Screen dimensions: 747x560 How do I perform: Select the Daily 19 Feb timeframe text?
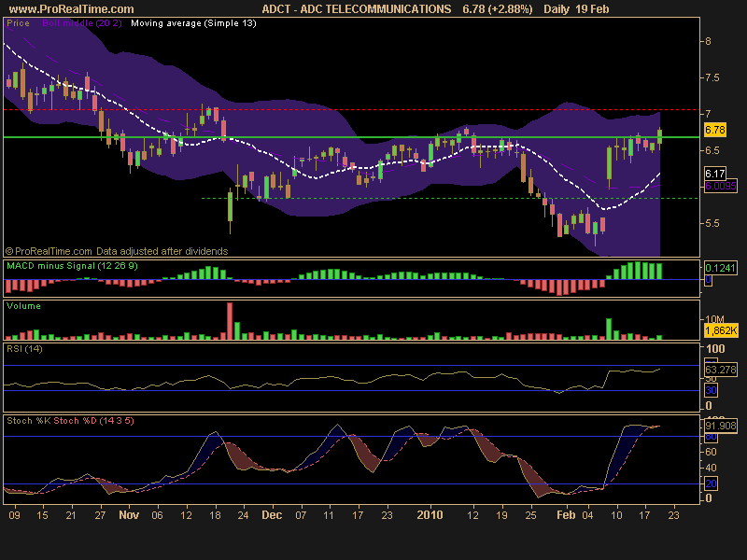pos(576,8)
